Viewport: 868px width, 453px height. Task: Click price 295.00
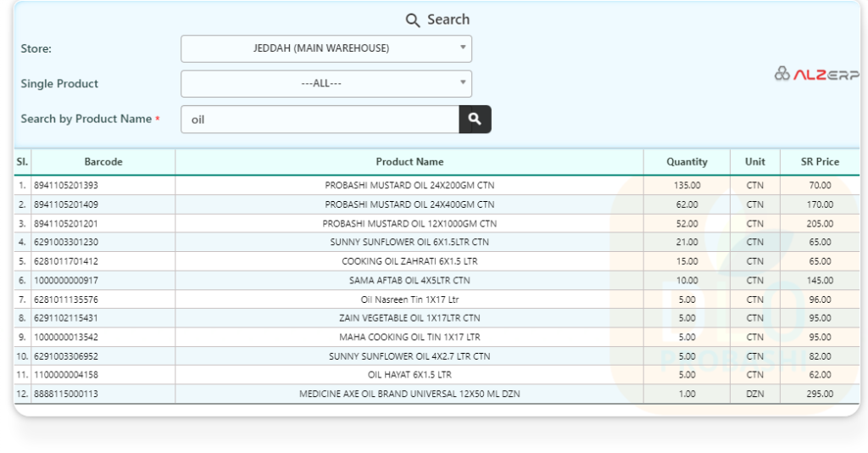click(820, 394)
